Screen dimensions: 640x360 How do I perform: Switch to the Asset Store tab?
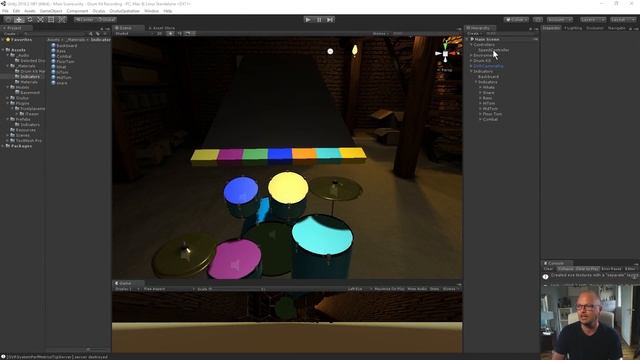pos(162,28)
